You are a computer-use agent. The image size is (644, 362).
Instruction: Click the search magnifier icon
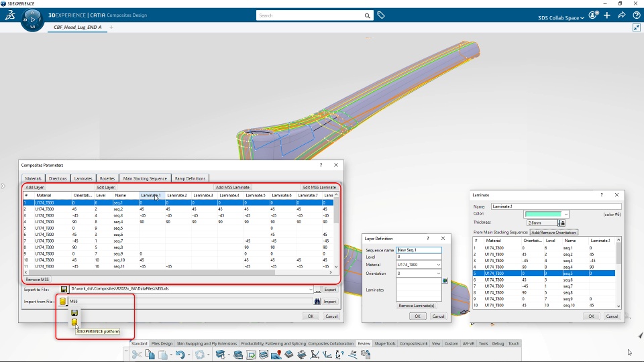click(x=367, y=15)
